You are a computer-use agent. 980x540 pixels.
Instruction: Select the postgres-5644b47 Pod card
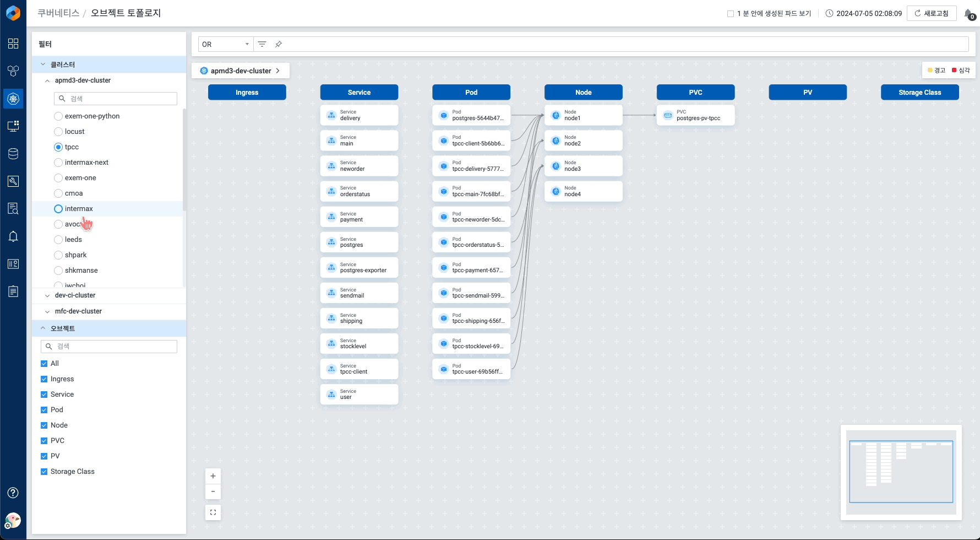click(x=471, y=115)
